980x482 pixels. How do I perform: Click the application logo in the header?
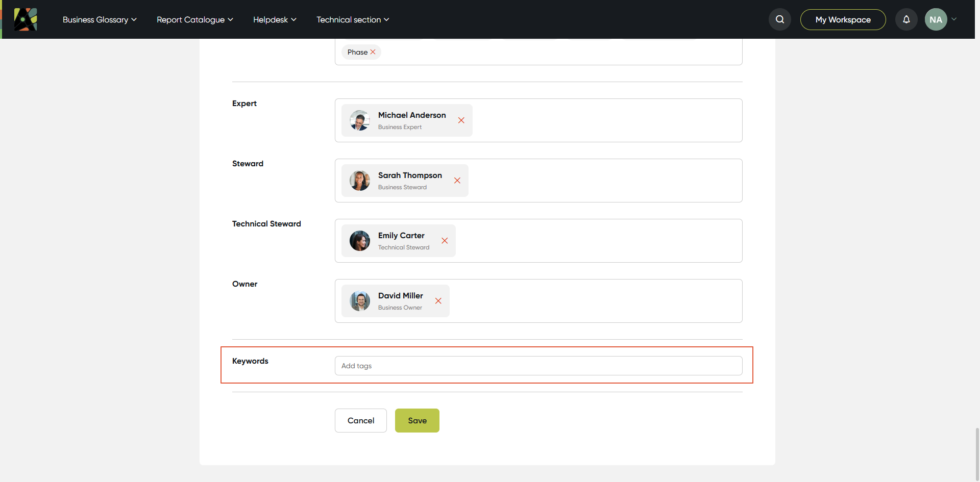point(26,19)
